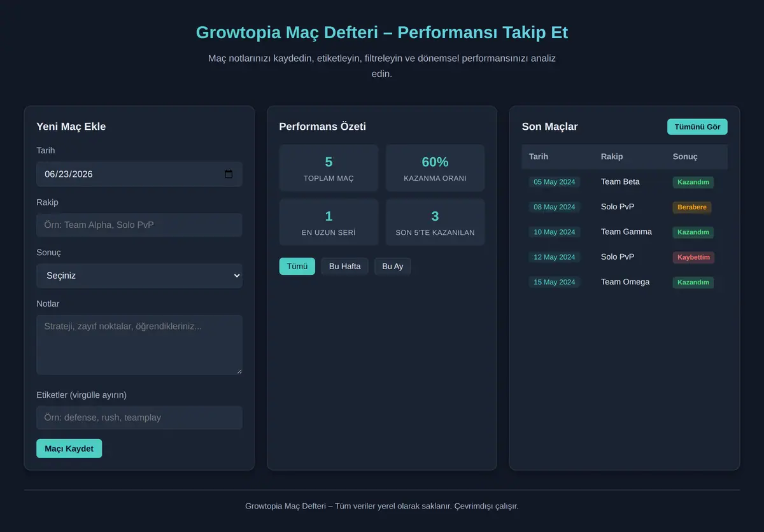Click the Maçı Kaydet button

69,449
